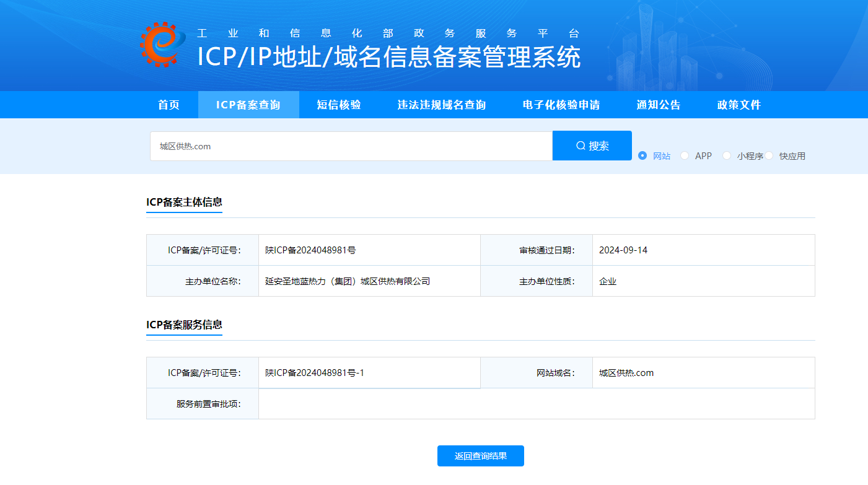This screenshot has width=868, height=485.
Task: Open the 首页 navigation tab
Action: coord(169,105)
